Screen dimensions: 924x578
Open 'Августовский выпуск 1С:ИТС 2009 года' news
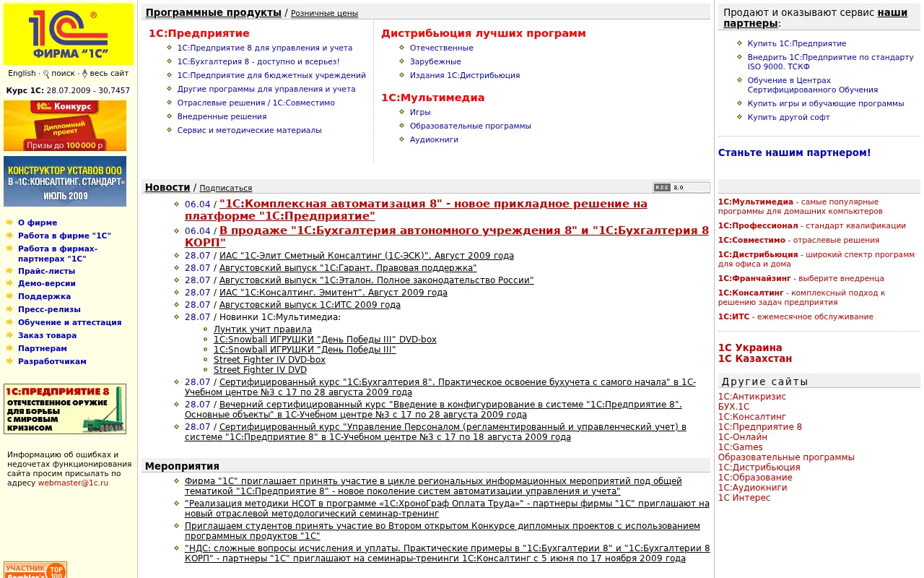coord(310,305)
